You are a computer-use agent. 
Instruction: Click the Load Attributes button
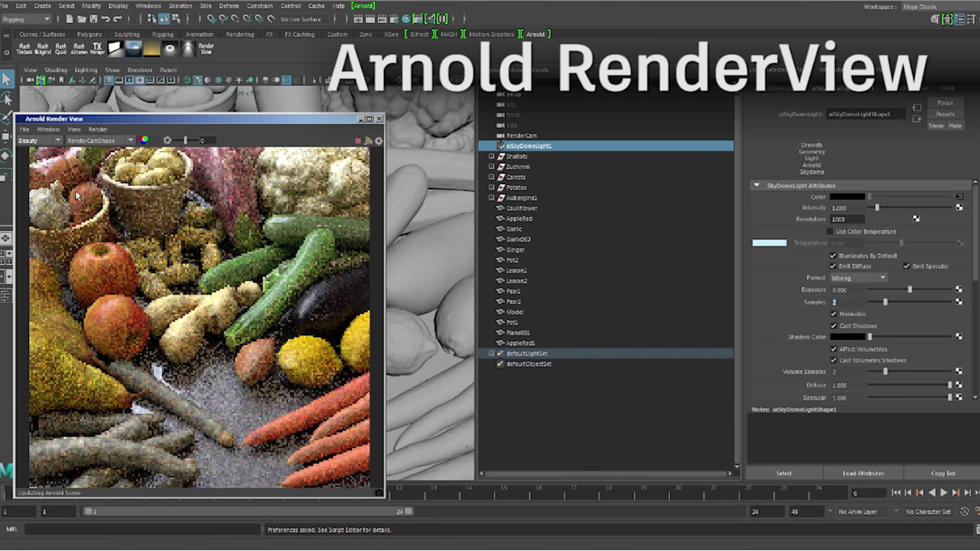click(863, 473)
